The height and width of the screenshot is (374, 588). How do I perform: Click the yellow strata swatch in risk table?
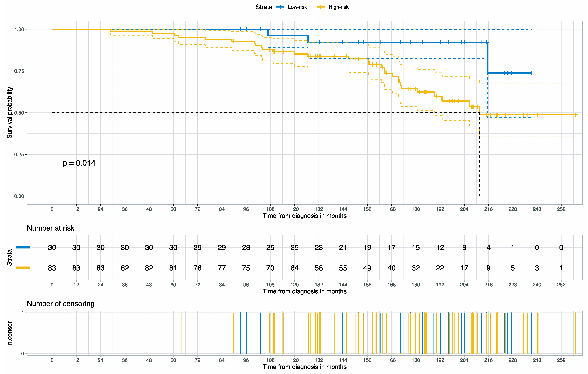(x=23, y=268)
